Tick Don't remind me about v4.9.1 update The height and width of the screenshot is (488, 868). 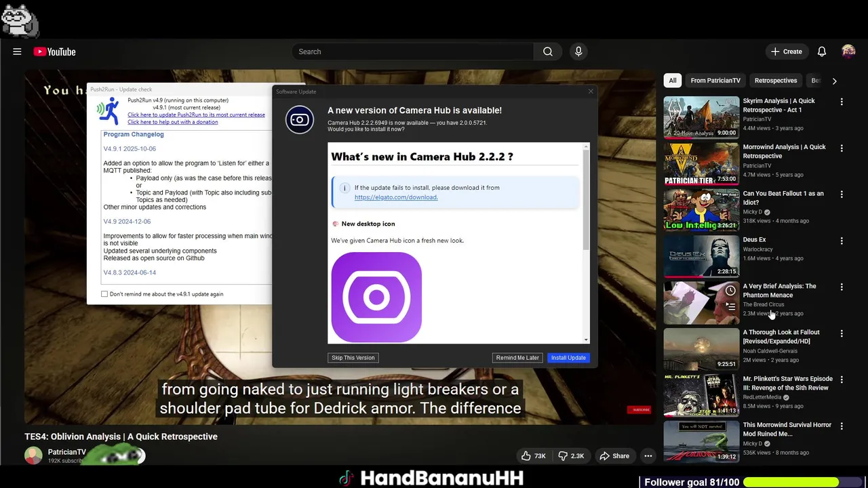104,294
